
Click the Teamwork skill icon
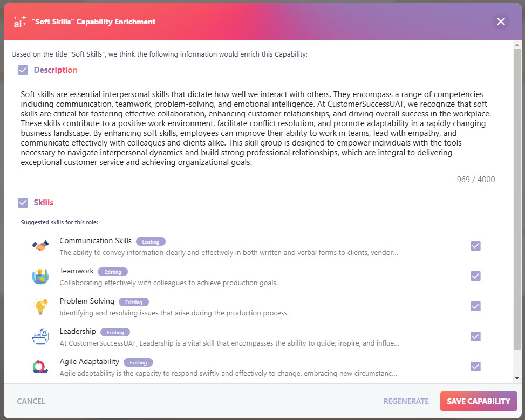click(x=40, y=276)
